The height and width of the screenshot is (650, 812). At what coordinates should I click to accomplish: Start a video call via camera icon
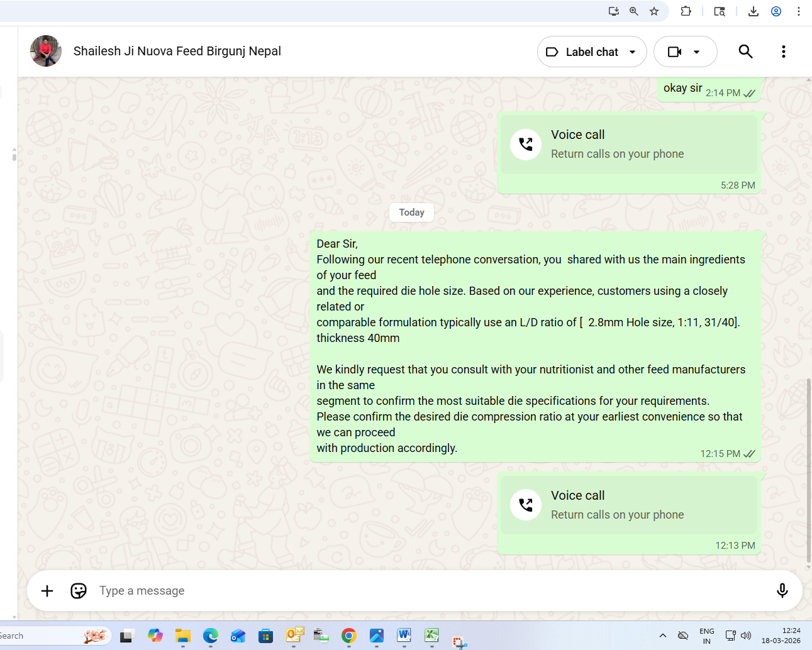pyautogui.click(x=674, y=52)
